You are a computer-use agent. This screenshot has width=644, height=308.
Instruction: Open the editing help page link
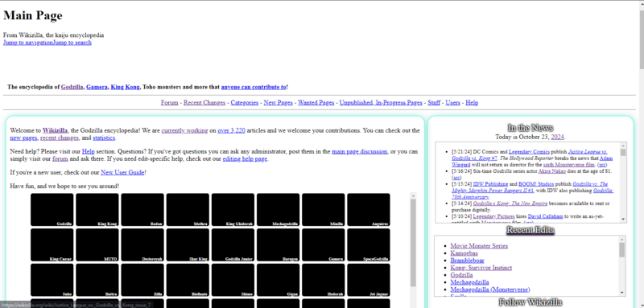(x=245, y=158)
